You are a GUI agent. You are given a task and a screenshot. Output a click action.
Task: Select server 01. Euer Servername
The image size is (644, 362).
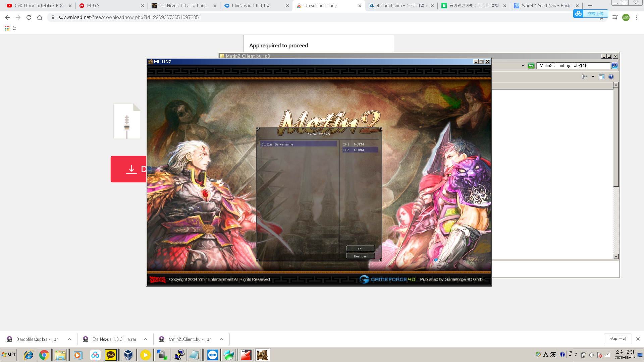(x=299, y=144)
